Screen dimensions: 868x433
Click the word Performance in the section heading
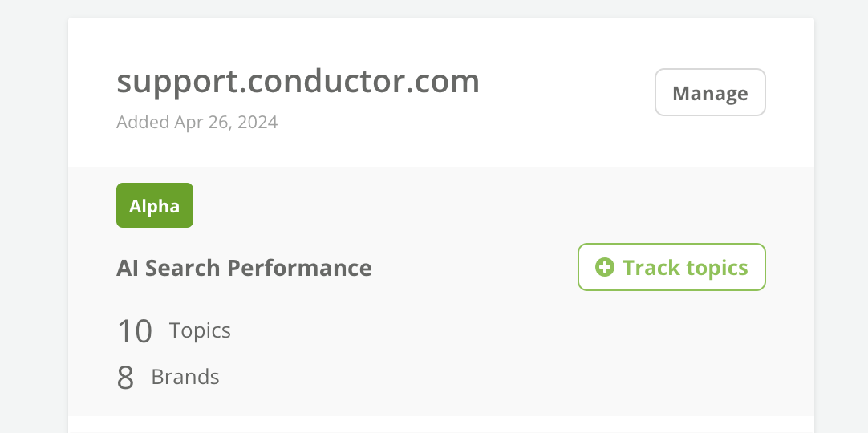point(299,268)
